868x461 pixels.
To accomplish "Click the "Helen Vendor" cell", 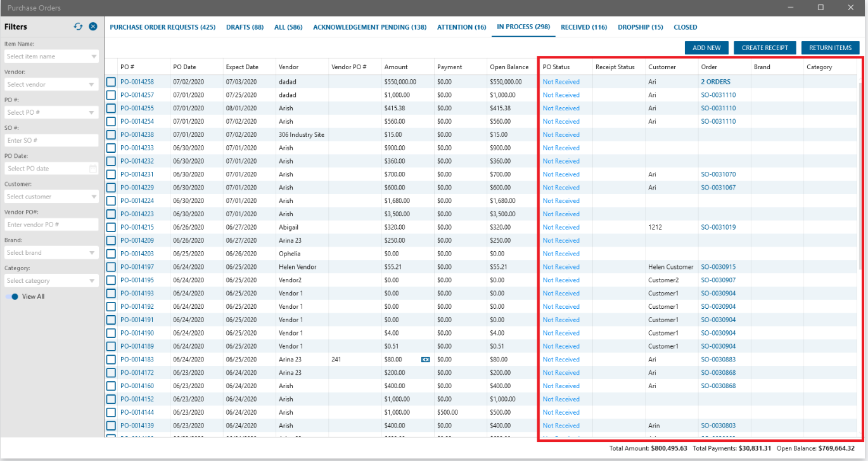I will pyautogui.click(x=298, y=267).
